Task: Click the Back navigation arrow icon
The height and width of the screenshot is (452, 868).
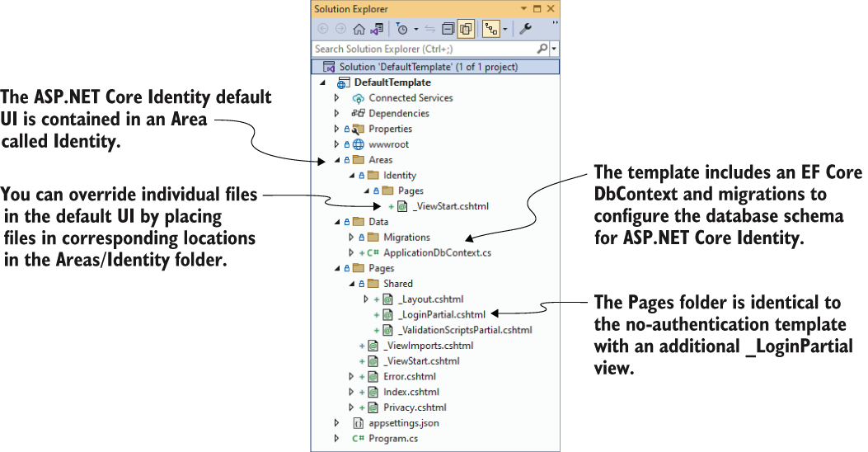Action: tap(323, 29)
